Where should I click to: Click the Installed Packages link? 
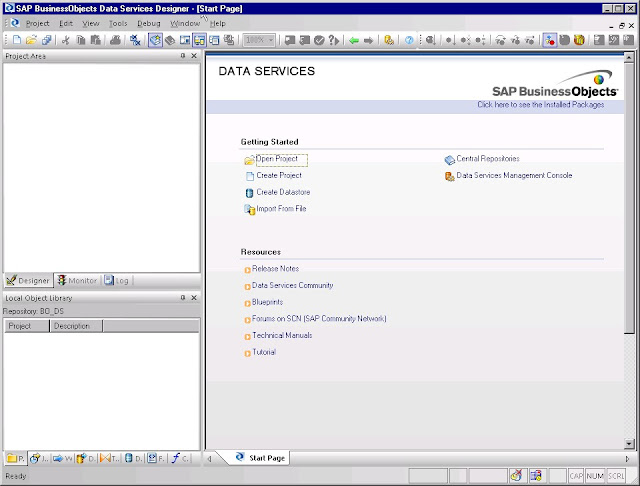pyautogui.click(x=541, y=105)
